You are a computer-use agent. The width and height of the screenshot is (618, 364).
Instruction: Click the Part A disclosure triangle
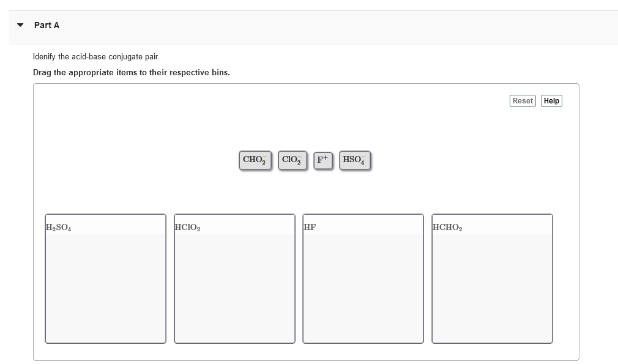pyautogui.click(x=19, y=25)
